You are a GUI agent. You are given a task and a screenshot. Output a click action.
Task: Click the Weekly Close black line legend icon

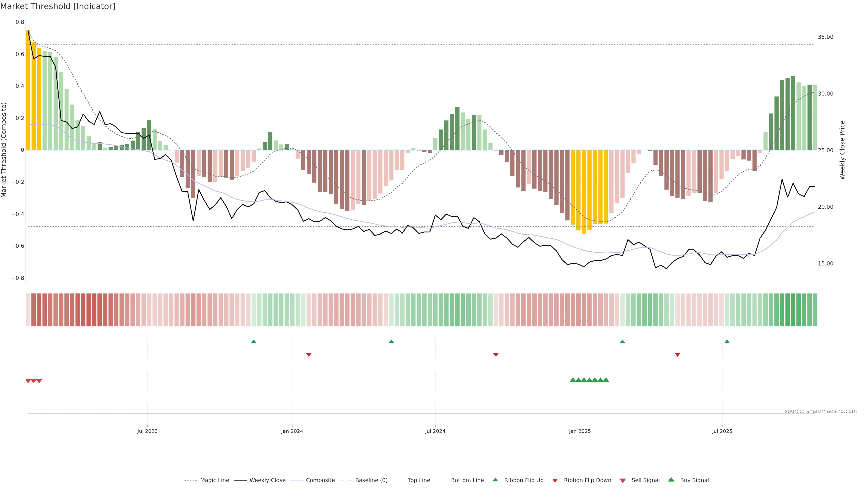tap(240, 480)
